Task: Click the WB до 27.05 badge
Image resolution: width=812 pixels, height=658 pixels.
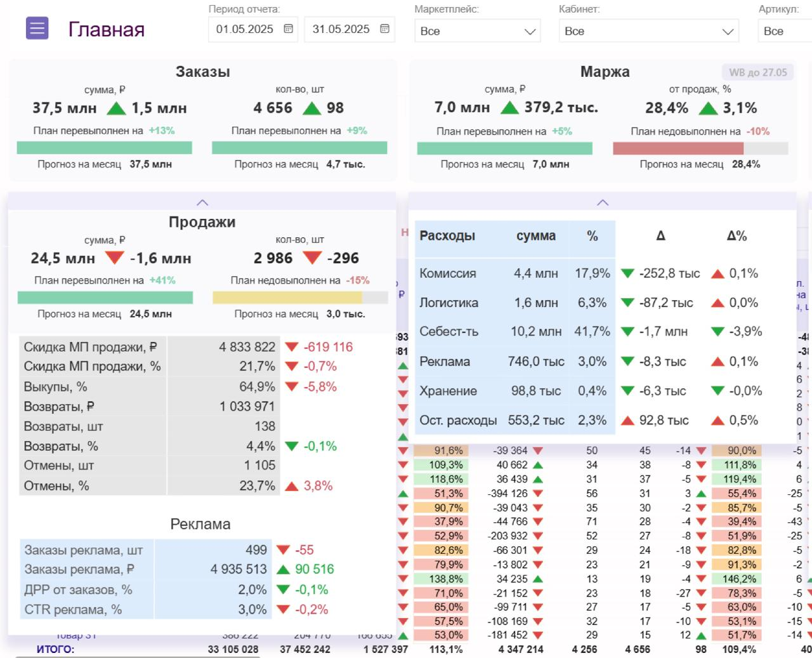Action: (756, 72)
